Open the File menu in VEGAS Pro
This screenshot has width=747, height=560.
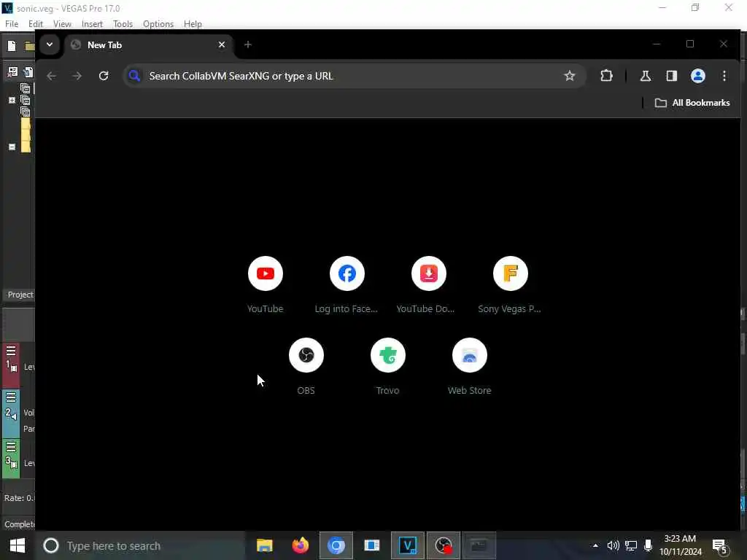pyautogui.click(x=12, y=24)
